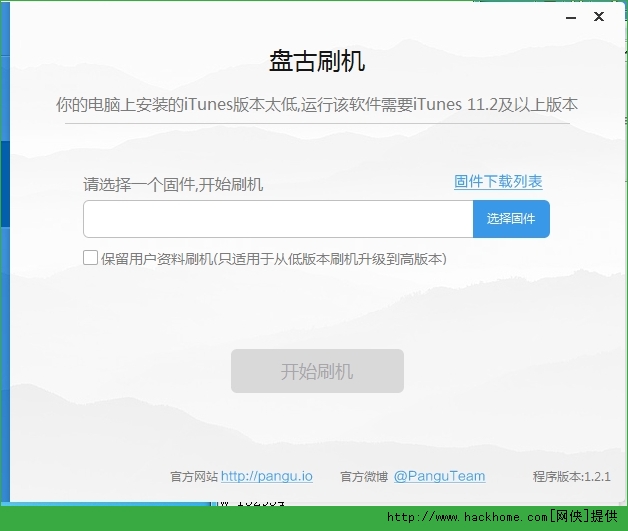Click the 程序版本:1.2.1 version text
The image size is (628, 531).
(x=572, y=477)
